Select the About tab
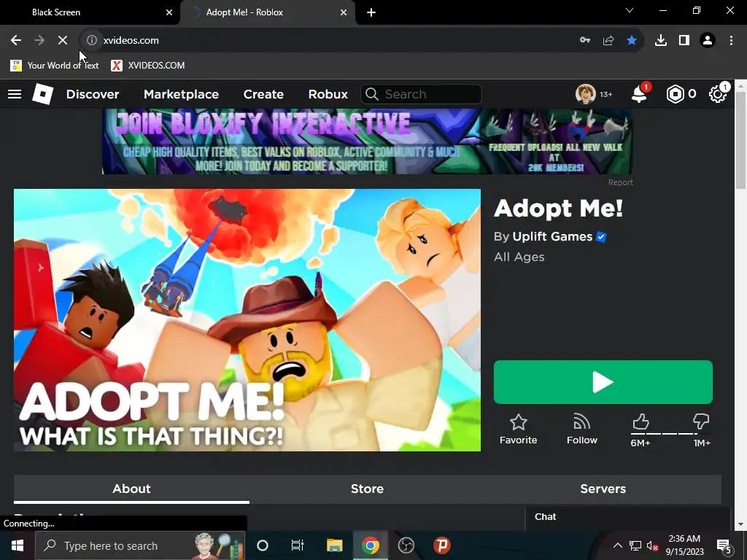Viewport: 747px width, 560px height. pyautogui.click(x=131, y=489)
